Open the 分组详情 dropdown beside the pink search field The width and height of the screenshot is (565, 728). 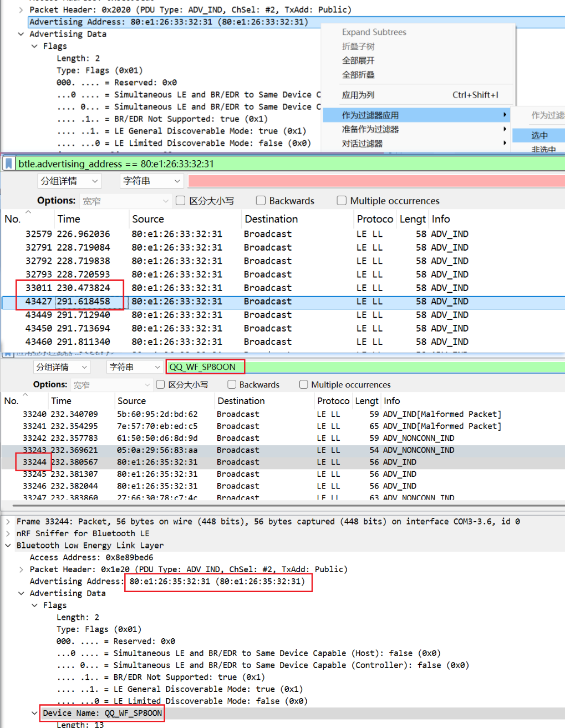(70, 181)
